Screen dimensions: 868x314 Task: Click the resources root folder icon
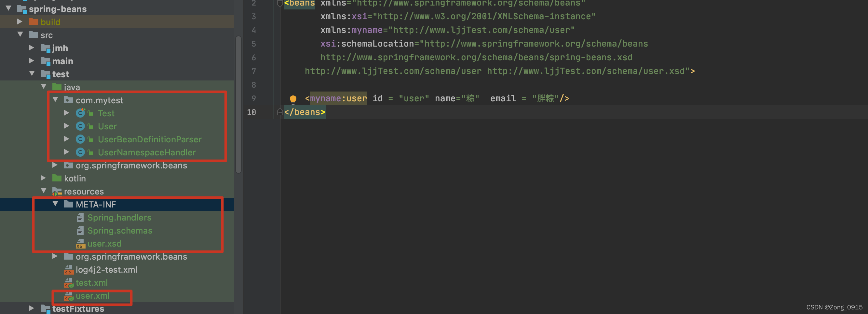click(x=57, y=192)
